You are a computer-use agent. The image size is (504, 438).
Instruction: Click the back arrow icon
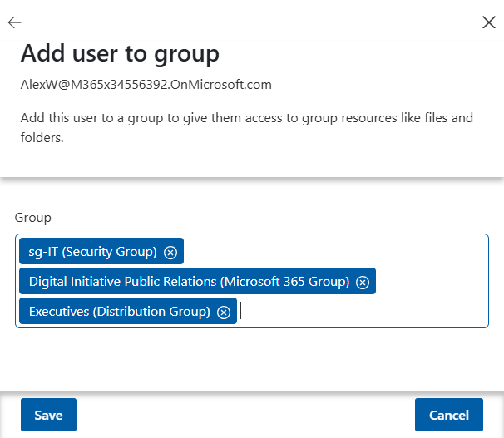tap(14, 22)
